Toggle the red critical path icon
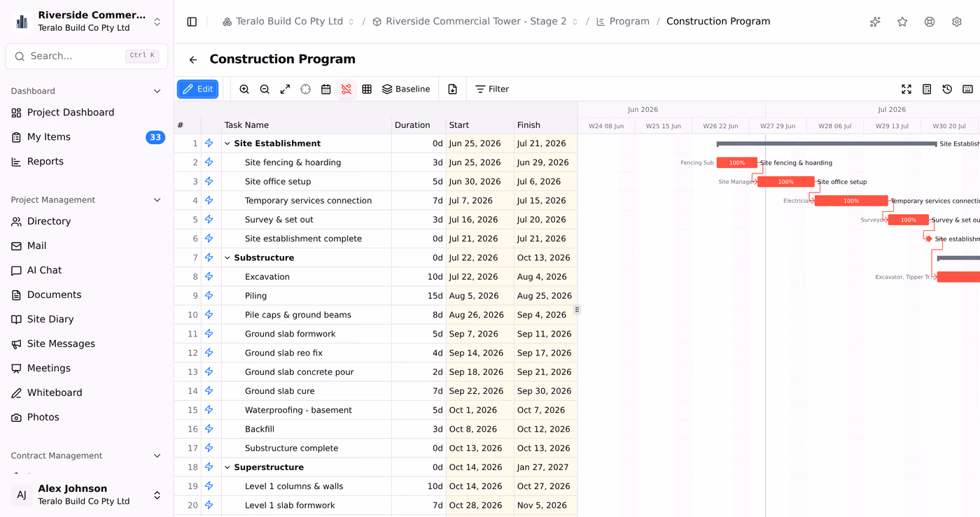 pyautogui.click(x=346, y=89)
